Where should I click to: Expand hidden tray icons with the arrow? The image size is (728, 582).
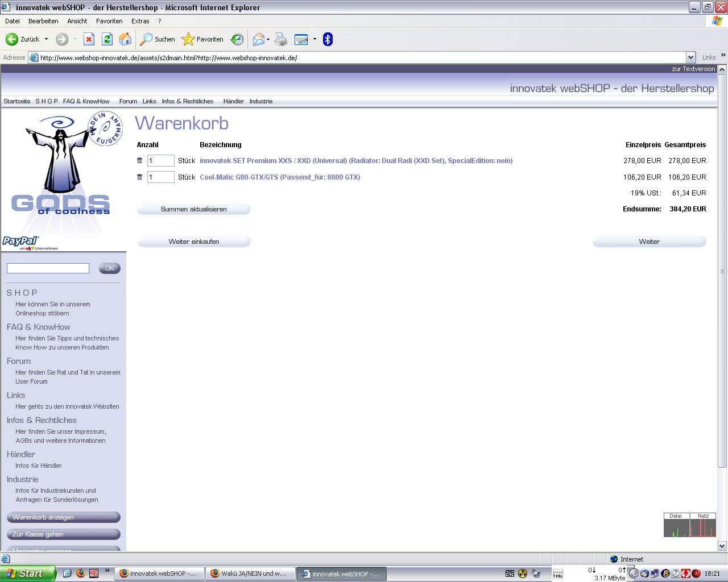click(634, 573)
